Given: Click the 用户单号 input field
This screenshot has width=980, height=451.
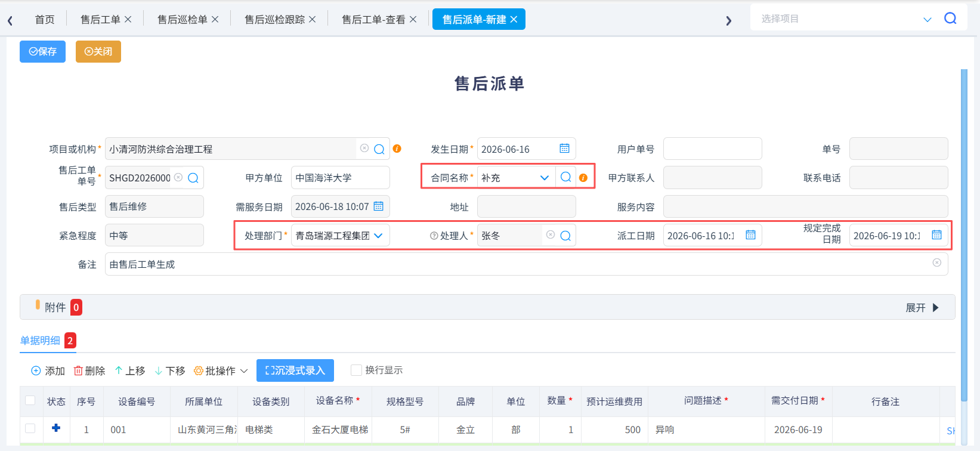Looking at the screenshot, I should (712, 149).
